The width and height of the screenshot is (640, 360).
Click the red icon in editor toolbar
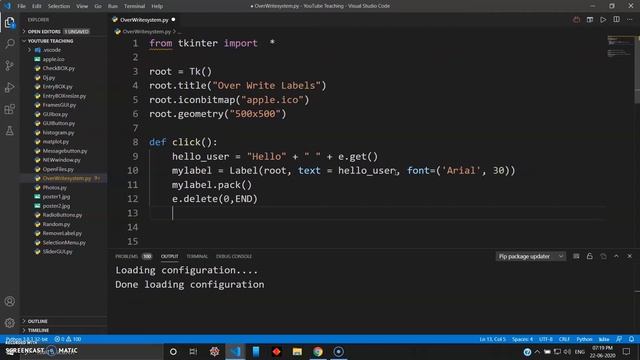pyautogui.click(x=576, y=20)
